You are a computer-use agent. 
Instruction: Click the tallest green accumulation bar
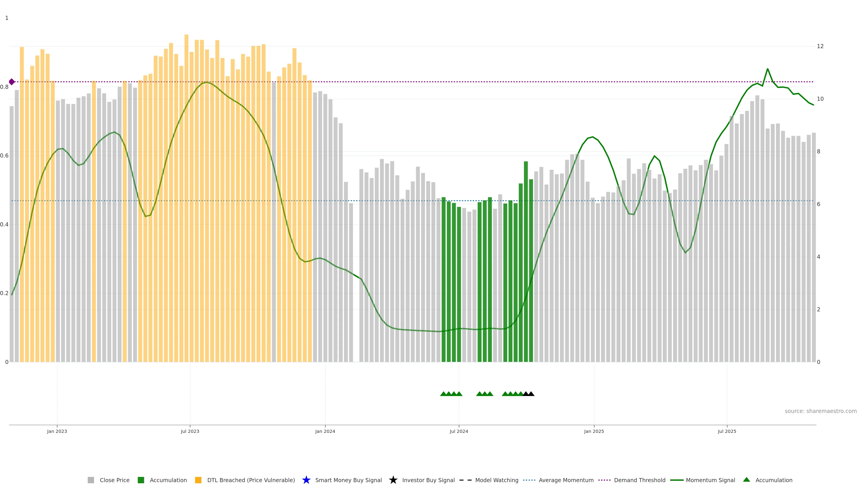[526, 263]
